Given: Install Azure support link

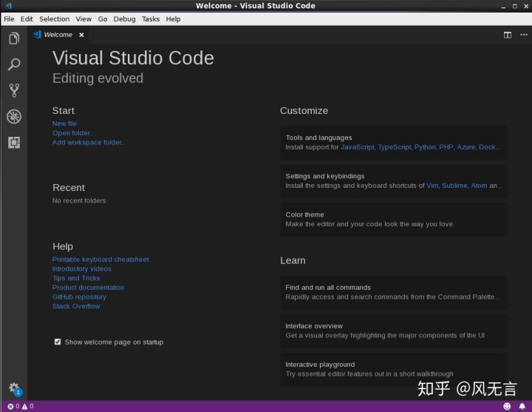Looking at the screenshot, I should pyautogui.click(x=465, y=147).
